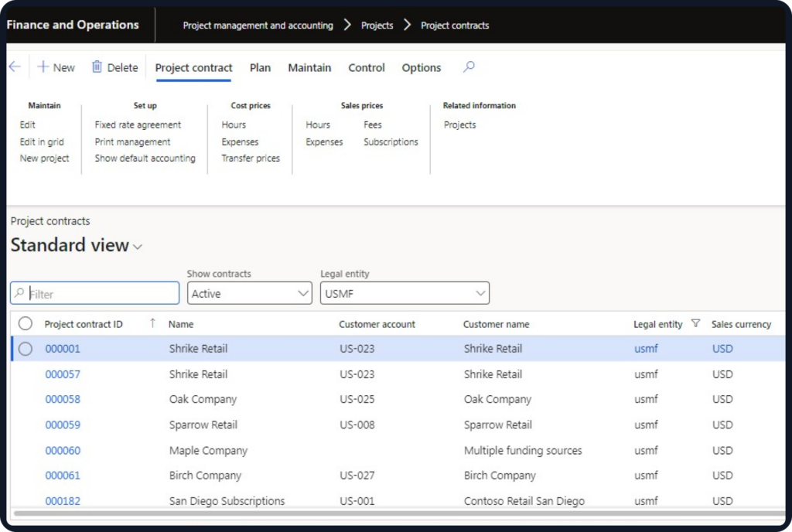Click the USD link in row 000001
Image resolution: width=792 pixels, height=532 pixels.
click(x=722, y=349)
